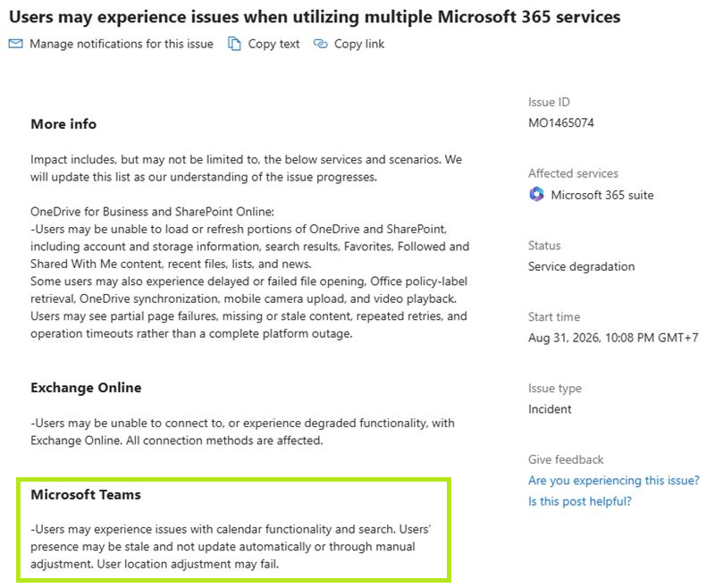
Task: Select the Copy text button label
Action: pyautogui.click(x=273, y=44)
